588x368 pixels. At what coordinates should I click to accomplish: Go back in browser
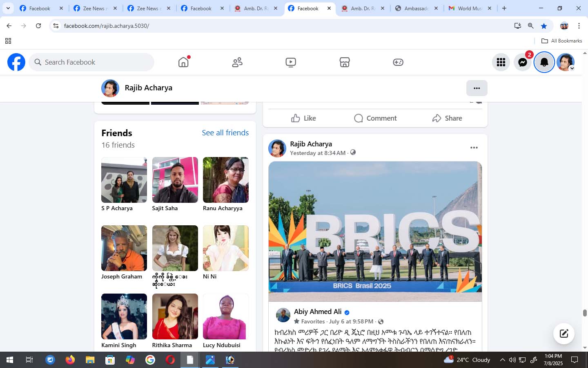point(9,26)
